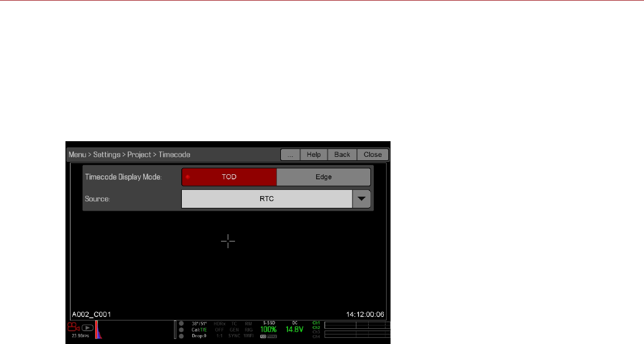Open the Help button
644x344 pixels.
click(x=314, y=155)
